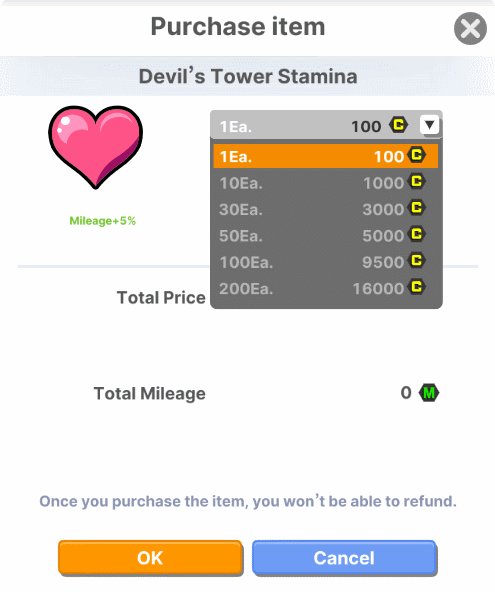Select the 200Ea. for 16000 option
The height and width of the screenshot is (592, 495).
pyautogui.click(x=325, y=288)
